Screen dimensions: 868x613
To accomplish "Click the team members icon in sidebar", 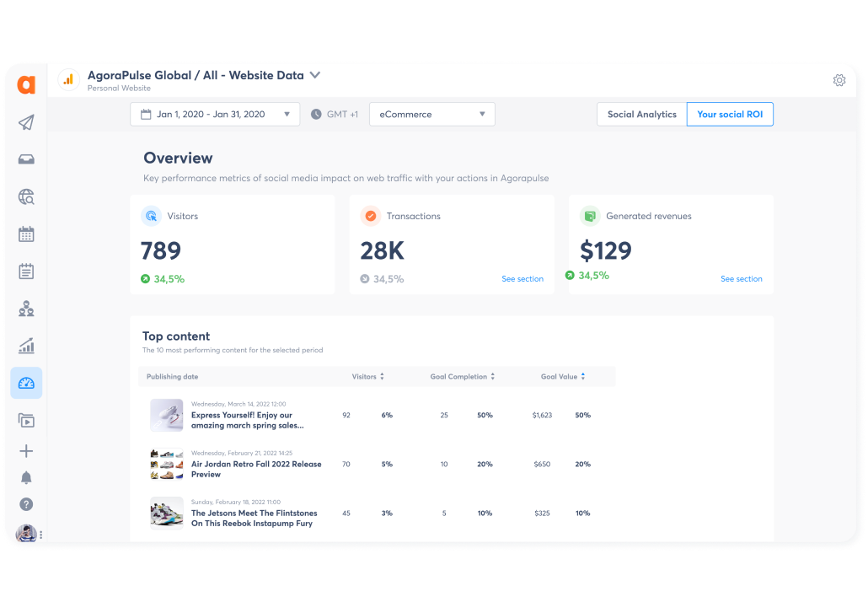I will (26, 309).
